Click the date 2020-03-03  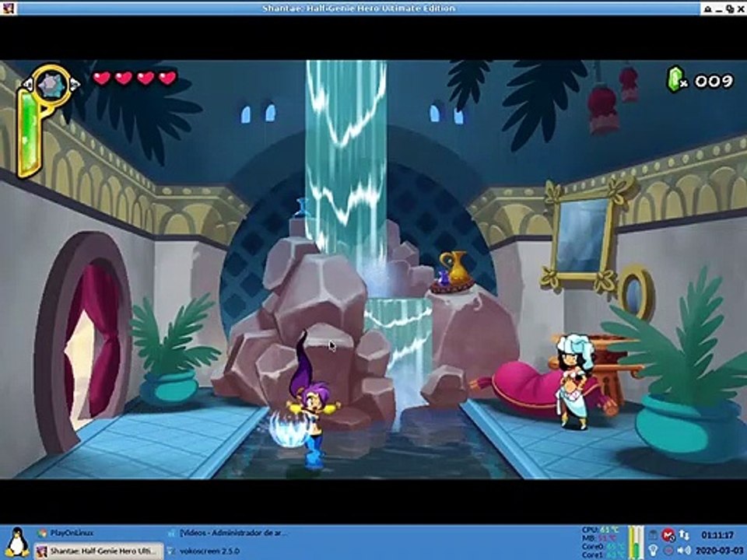pyautogui.click(x=719, y=551)
